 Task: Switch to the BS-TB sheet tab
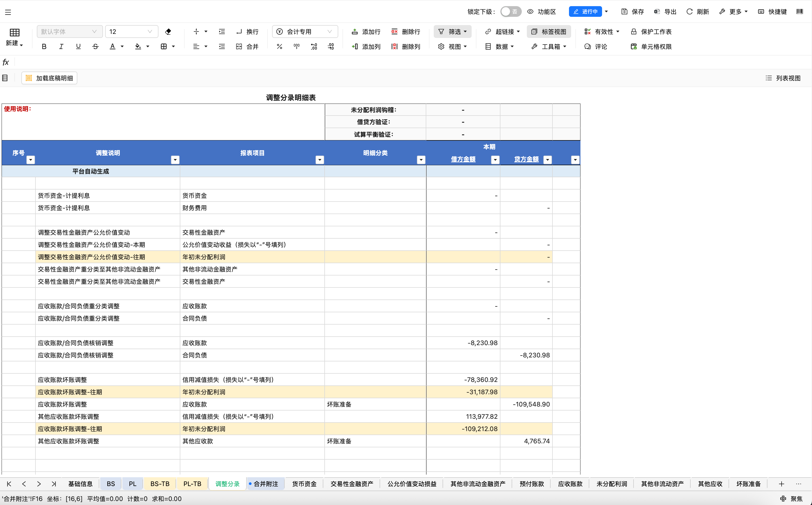pyautogui.click(x=160, y=484)
